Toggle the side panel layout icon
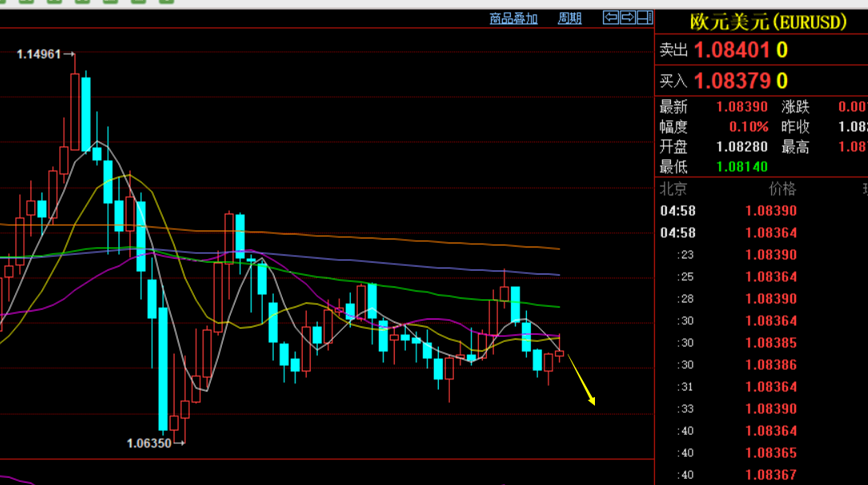Image resolution: width=868 pixels, height=485 pixels. click(645, 18)
